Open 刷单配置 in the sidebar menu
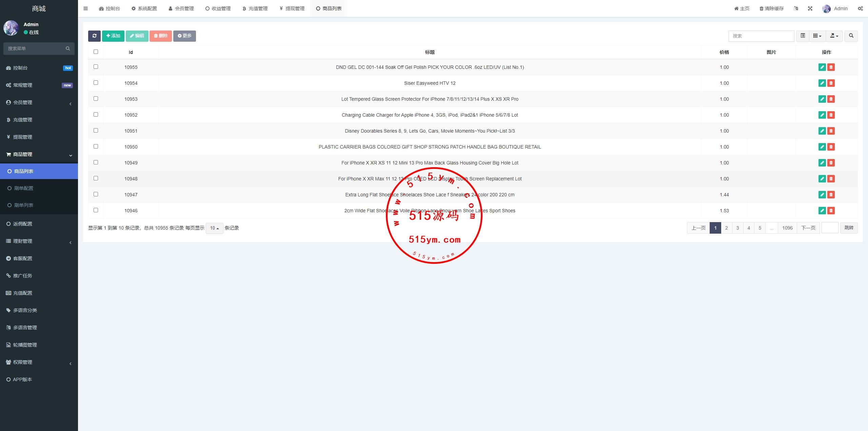 click(x=24, y=188)
